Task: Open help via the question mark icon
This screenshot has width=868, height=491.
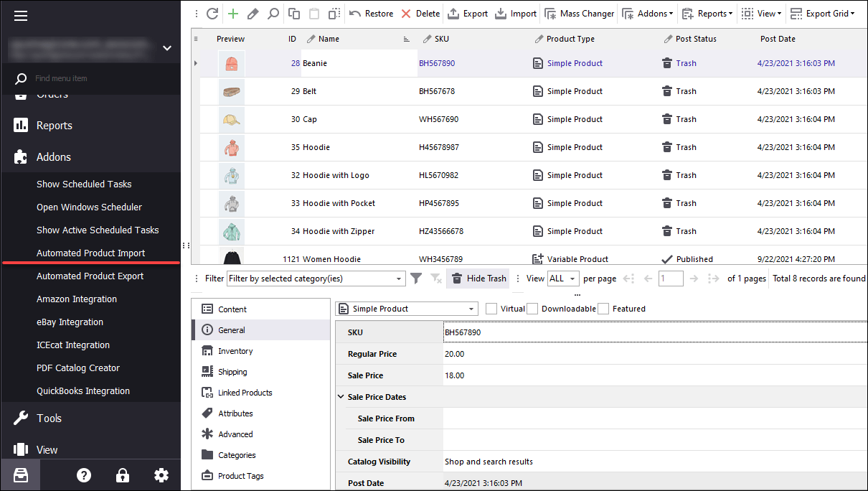Action: 84,474
